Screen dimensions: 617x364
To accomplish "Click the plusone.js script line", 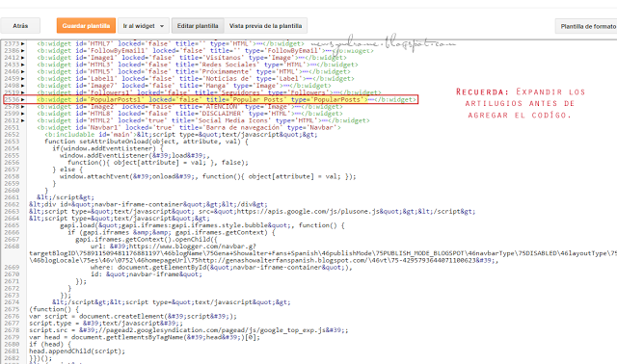I will 253,212.
